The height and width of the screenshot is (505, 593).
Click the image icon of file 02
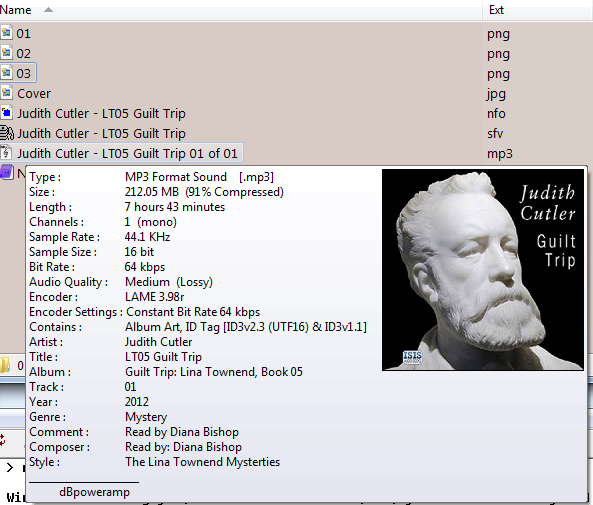click(6, 53)
